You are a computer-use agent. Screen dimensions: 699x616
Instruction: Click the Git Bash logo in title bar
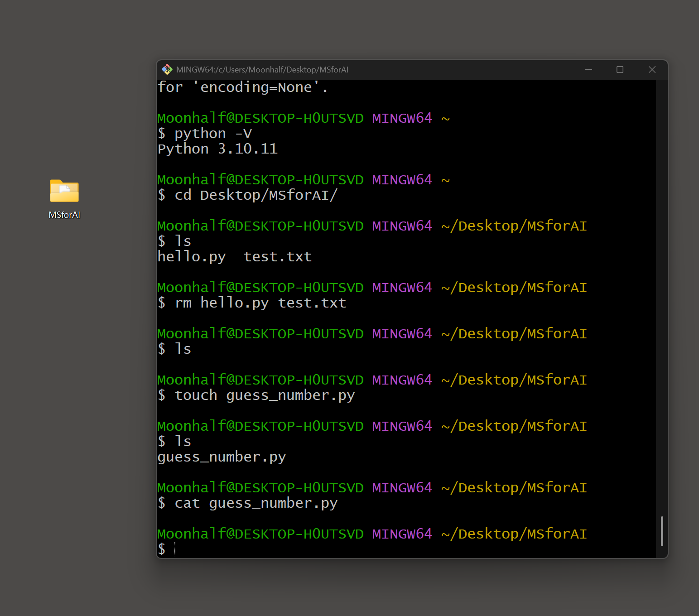click(x=167, y=69)
